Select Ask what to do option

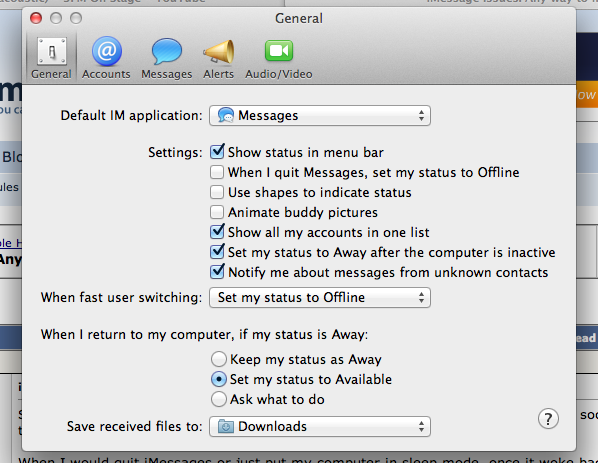click(x=219, y=399)
